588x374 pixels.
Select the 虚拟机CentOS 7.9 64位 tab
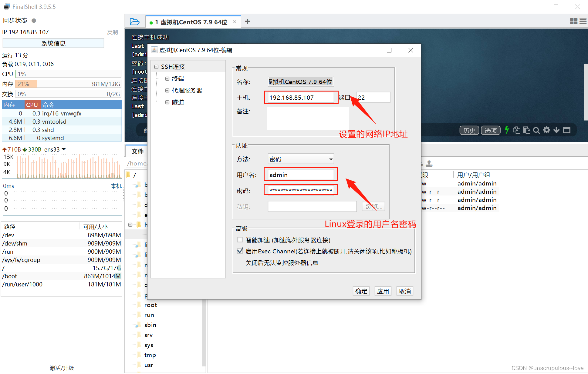click(191, 22)
